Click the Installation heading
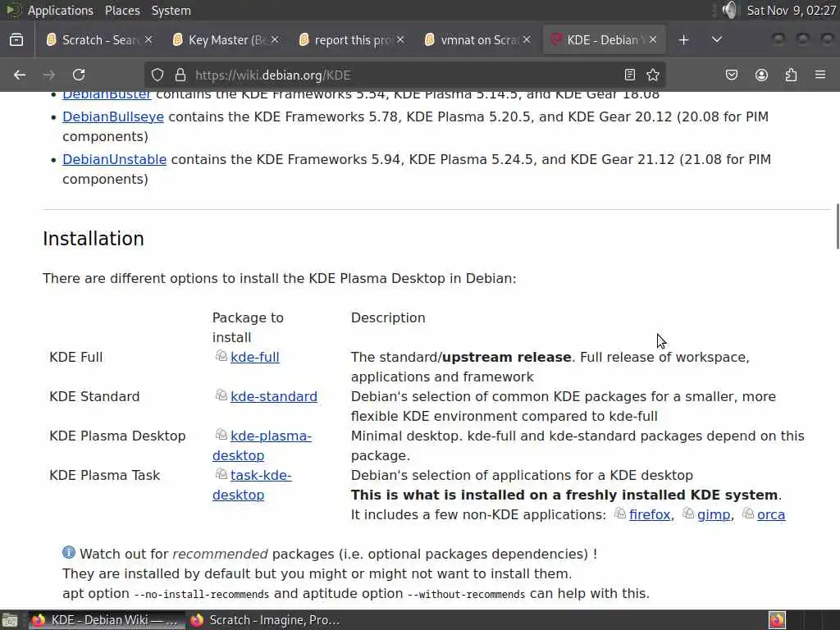This screenshot has height=630, width=840. (94, 239)
